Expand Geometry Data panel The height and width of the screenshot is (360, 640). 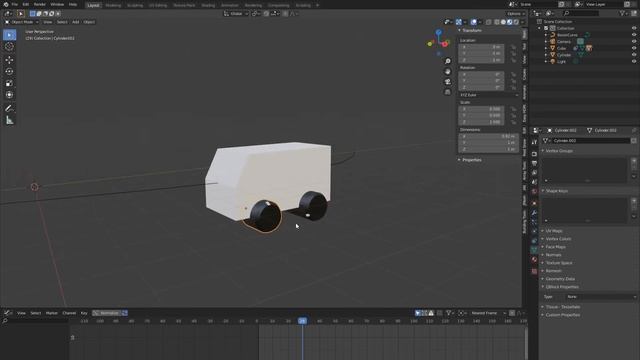point(560,279)
